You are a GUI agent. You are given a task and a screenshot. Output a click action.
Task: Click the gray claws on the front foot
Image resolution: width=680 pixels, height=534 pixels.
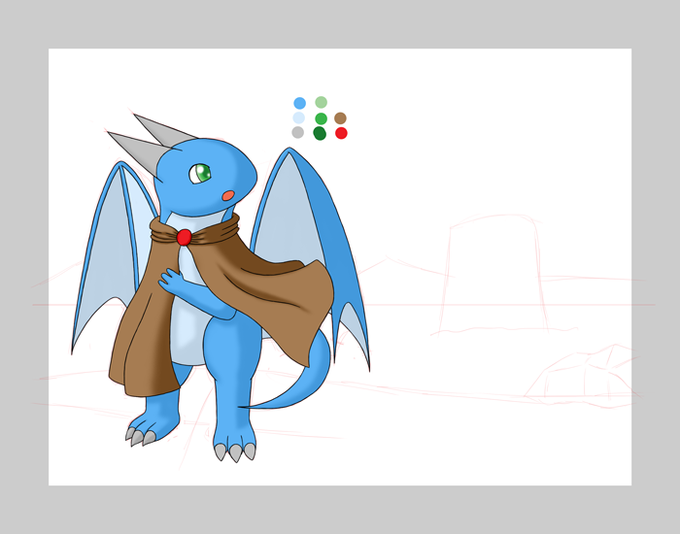click(235, 452)
